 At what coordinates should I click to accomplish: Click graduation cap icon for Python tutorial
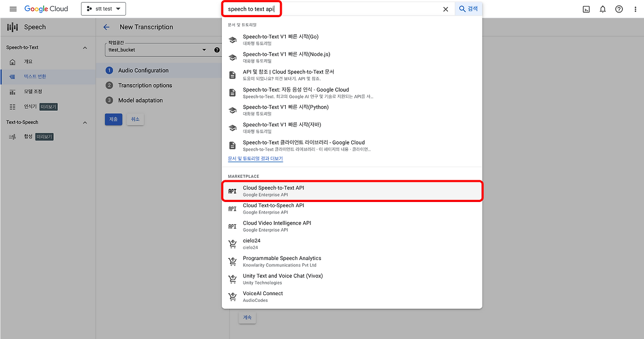(x=232, y=110)
